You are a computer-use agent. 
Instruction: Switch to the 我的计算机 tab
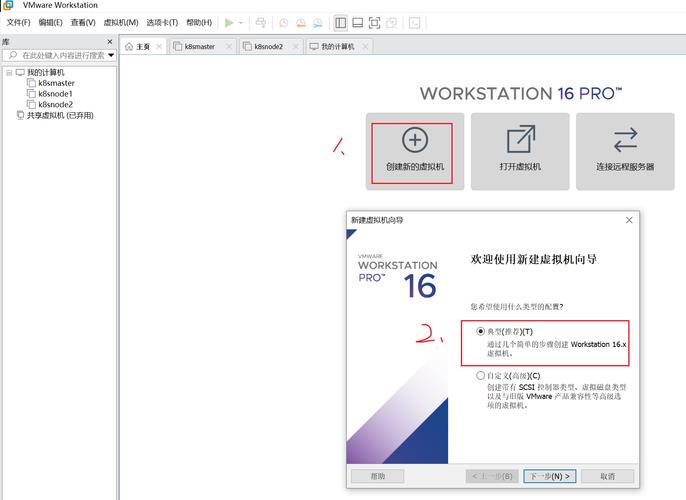[x=338, y=46]
